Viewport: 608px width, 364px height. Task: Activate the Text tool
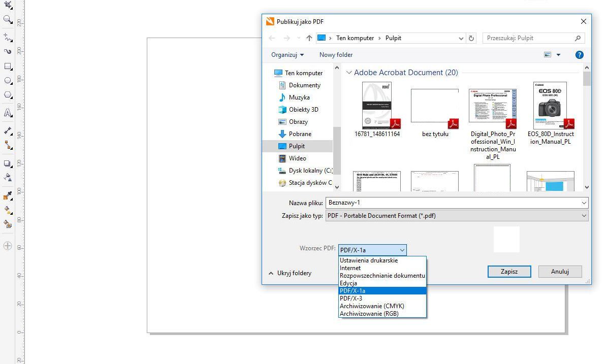click(8, 113)
